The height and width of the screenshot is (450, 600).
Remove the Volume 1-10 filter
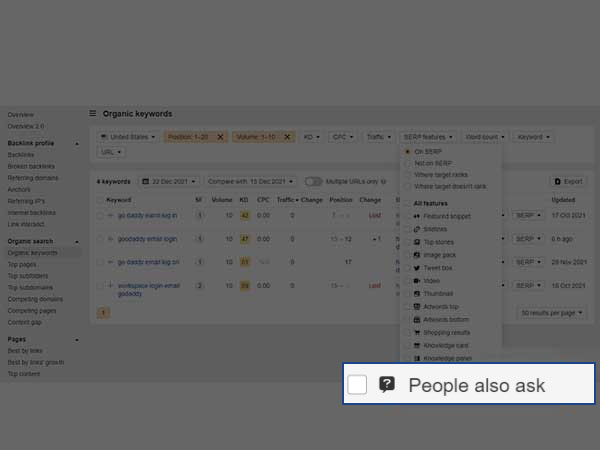click(x=287, y=137)
